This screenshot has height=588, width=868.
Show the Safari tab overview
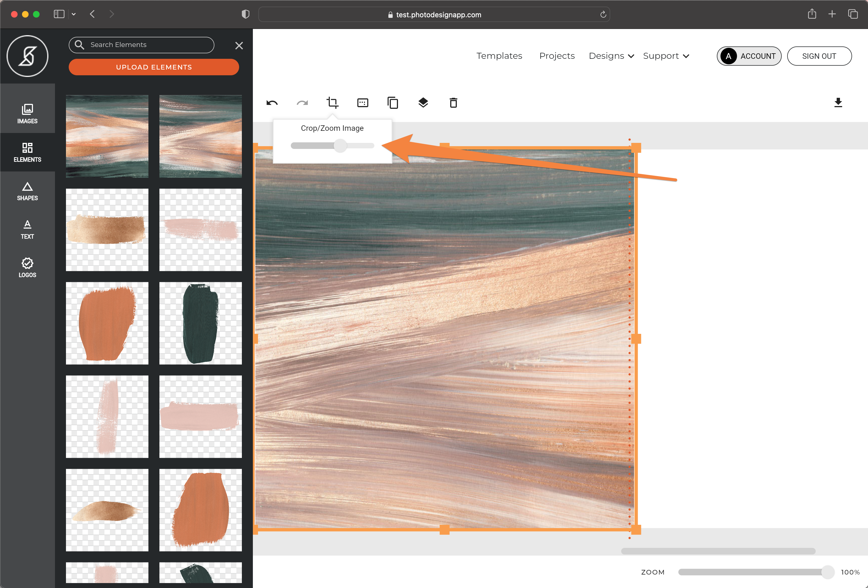click(x=853, y=14)
